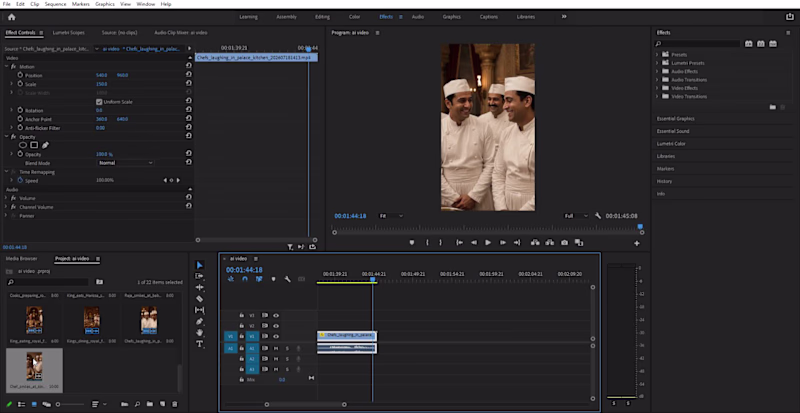Open Essential Sound panel
Image resolution: width=800 pixels, height=413 pixels.
672,131
